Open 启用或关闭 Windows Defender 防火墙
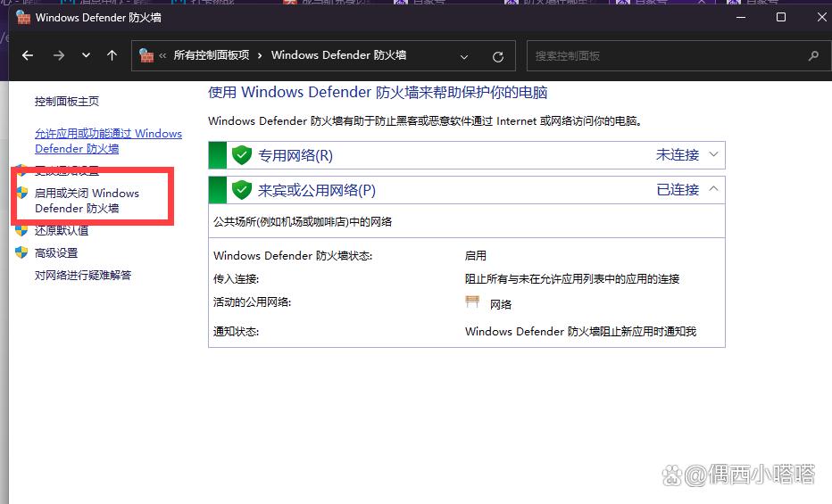This screenshot has height=504, width=832. pyautogui.click(x=87, y=201)
